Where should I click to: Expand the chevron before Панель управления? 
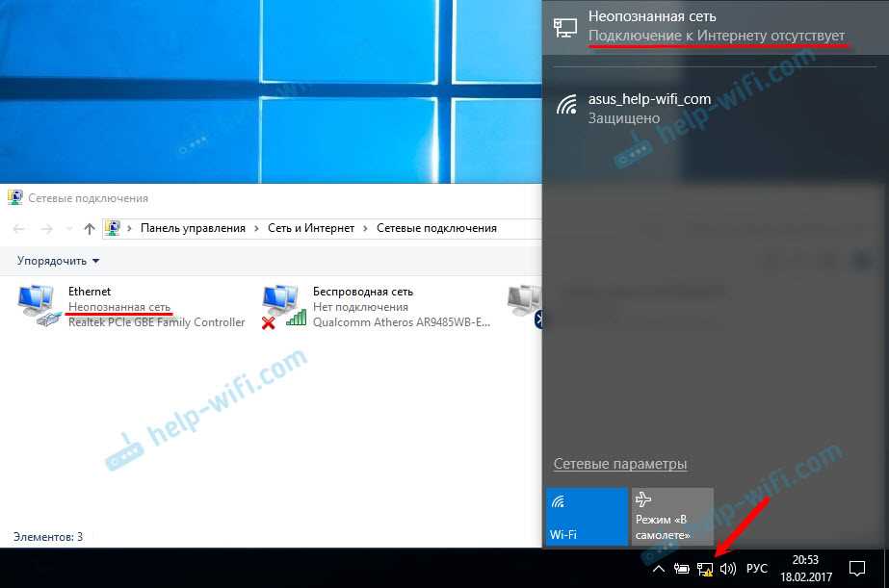pos(129,228)
